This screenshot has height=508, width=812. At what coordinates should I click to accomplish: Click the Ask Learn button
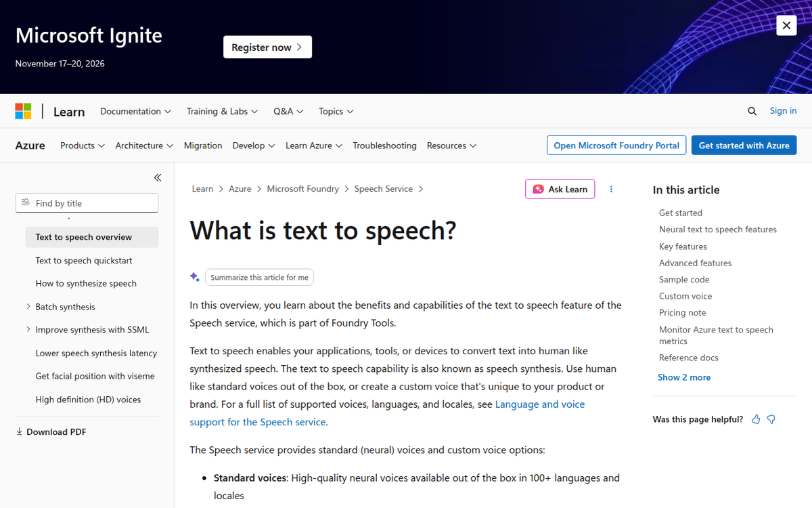pyautogui.click(x=560, y=189)
